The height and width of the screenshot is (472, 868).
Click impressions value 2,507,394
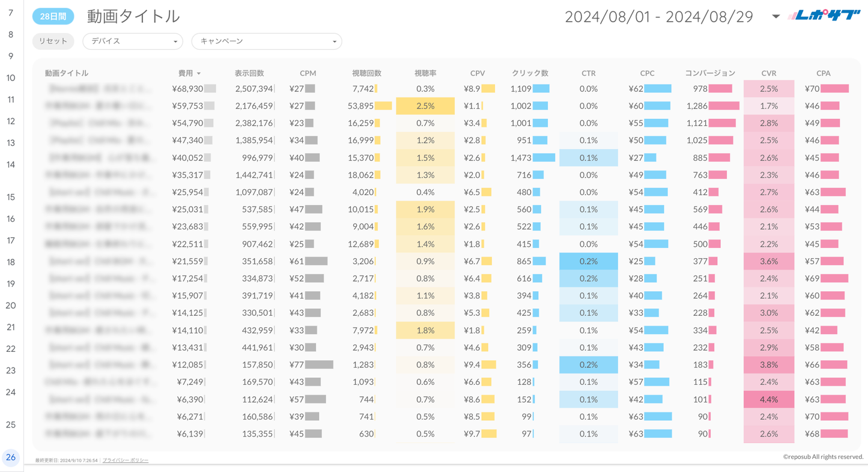[x=253, y=89]
